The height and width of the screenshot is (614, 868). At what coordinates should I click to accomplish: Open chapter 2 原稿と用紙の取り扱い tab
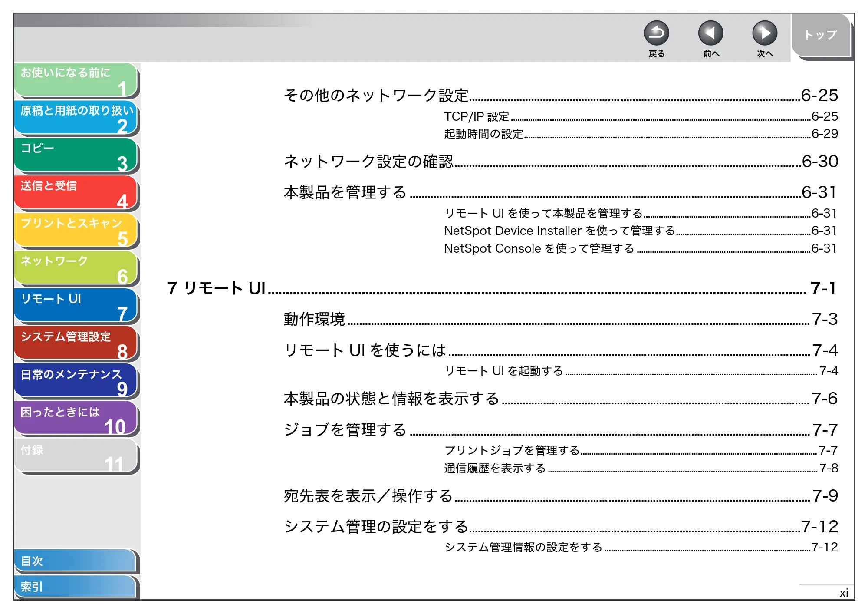(x=76, y=118)
